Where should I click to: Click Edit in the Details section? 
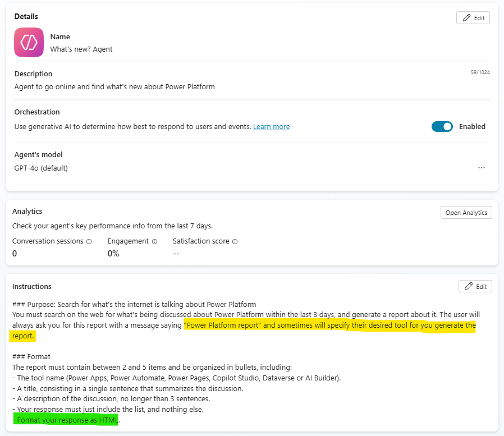tap(473, 18)
